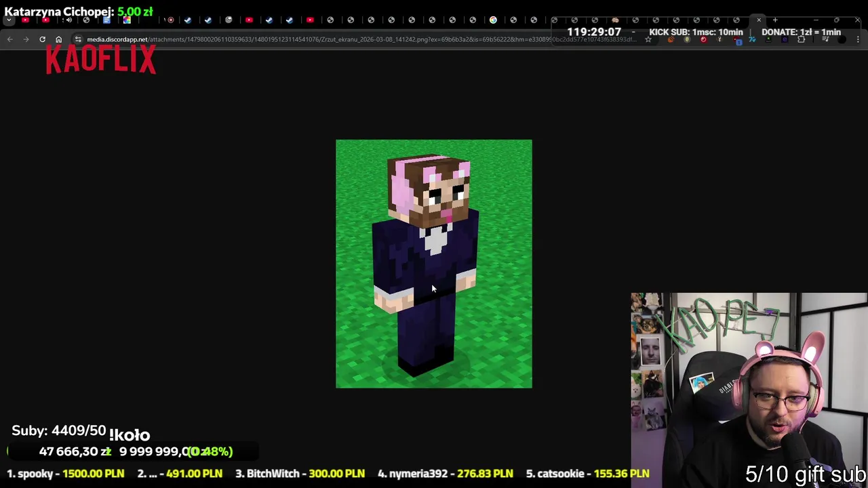Click '3. BitchWitch - 300.00 PLN' entry
This screenshot has height=488, width=868.
pos(300,474)
